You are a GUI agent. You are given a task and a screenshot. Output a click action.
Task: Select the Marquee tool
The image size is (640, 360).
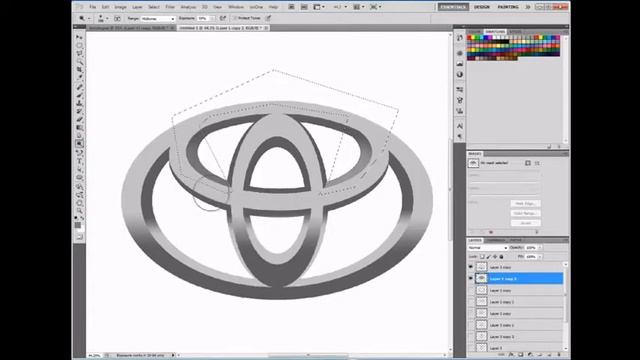tap(79, 45)
